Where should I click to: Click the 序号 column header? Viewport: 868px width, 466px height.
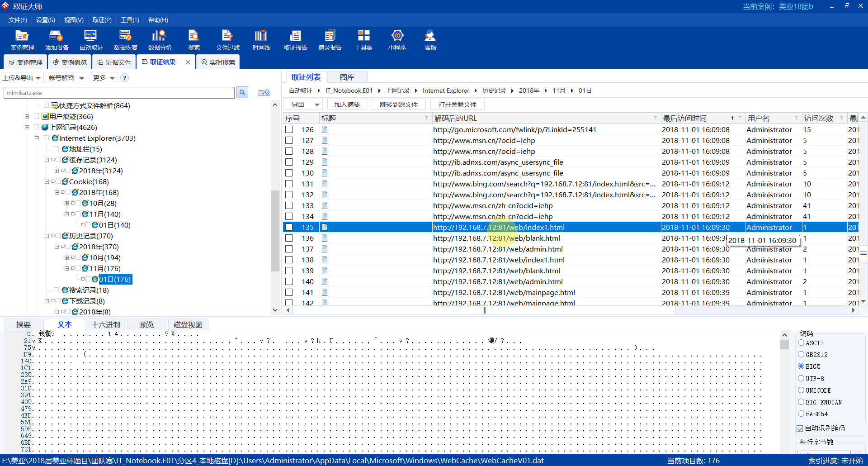coord(301,118)
